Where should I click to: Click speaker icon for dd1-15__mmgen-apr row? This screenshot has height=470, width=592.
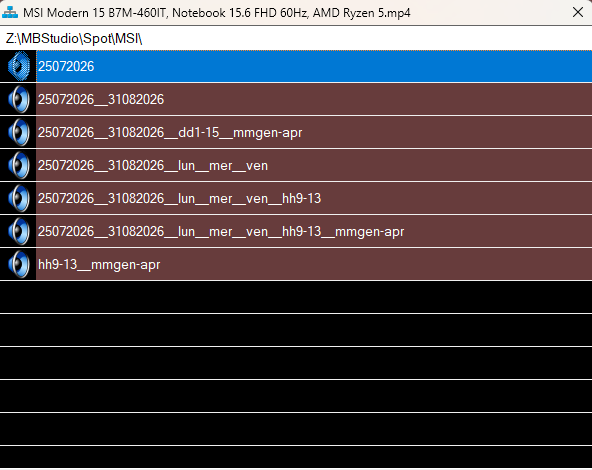pos(19,133)
